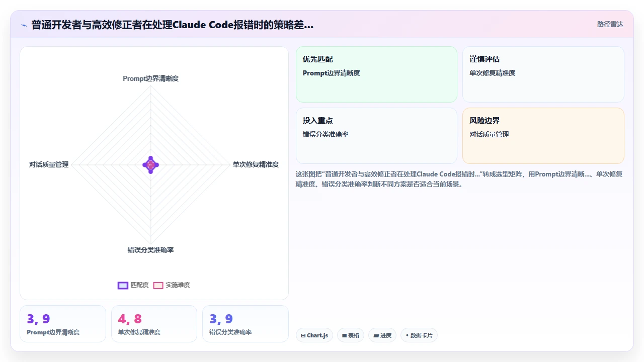
Task: Click Prompt边界清晰度 text in 优先匹配 card
Action: [x=331, y=73]
